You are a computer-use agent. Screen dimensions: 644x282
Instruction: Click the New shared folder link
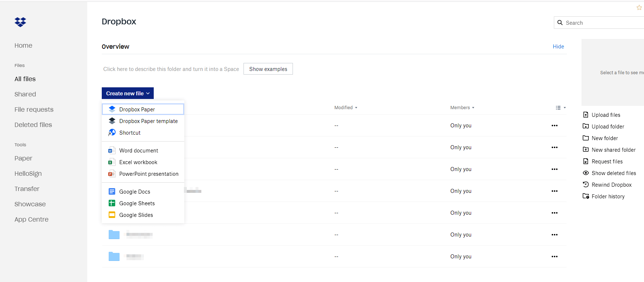(613, 150)
